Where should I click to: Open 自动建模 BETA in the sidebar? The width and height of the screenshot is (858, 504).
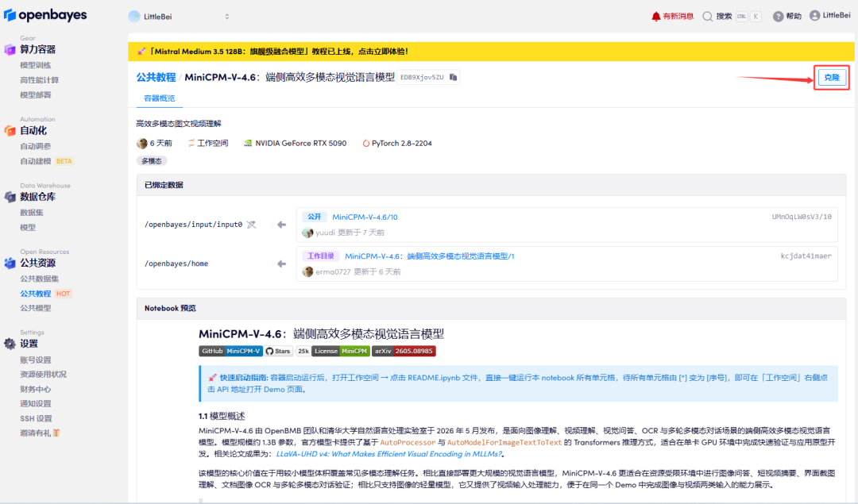point(47,161)
